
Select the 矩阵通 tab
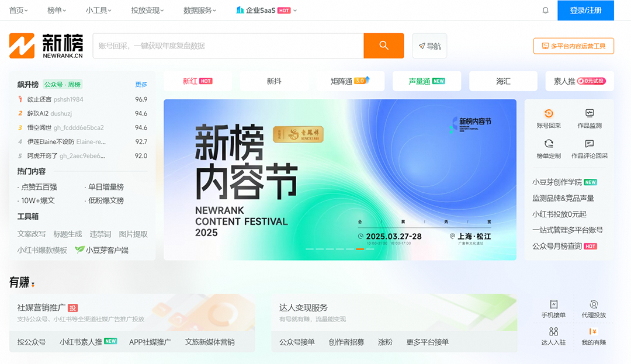pyautogui.click(x=350, y=81)
